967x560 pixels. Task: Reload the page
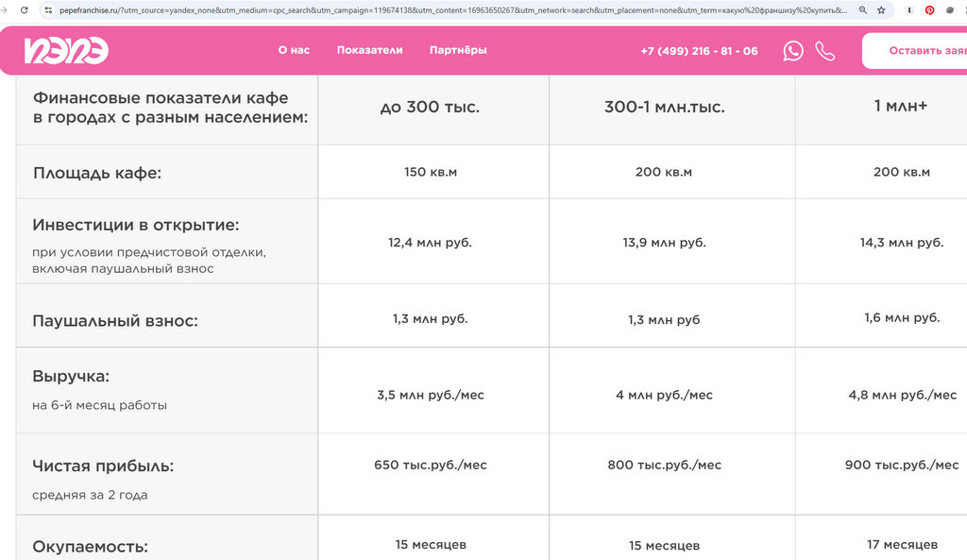click(x=24, y=10)
